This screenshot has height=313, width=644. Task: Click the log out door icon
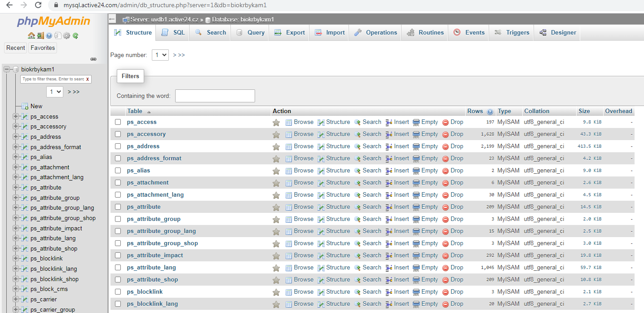point(40,35)
